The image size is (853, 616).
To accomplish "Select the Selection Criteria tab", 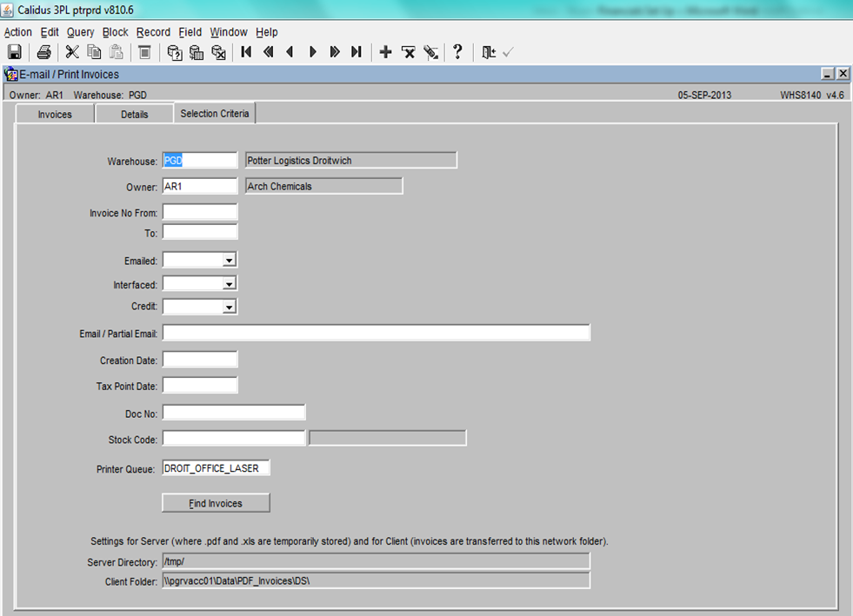I will tap(215, 113).
